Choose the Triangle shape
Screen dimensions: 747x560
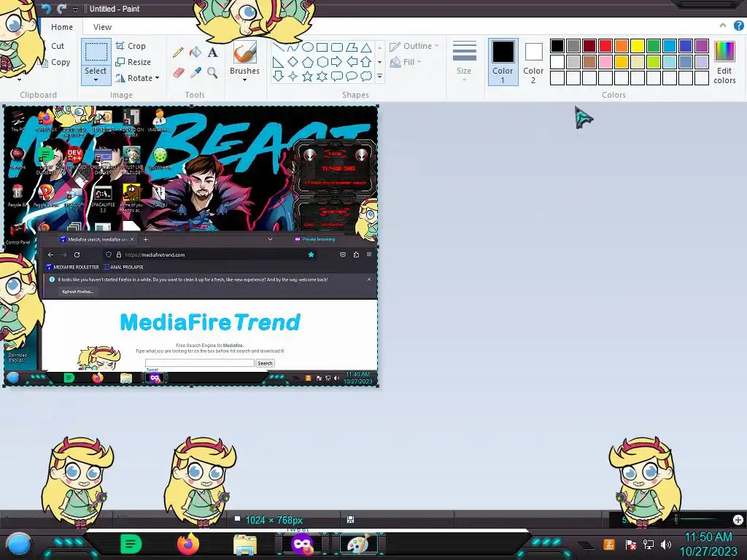[366, 47]
